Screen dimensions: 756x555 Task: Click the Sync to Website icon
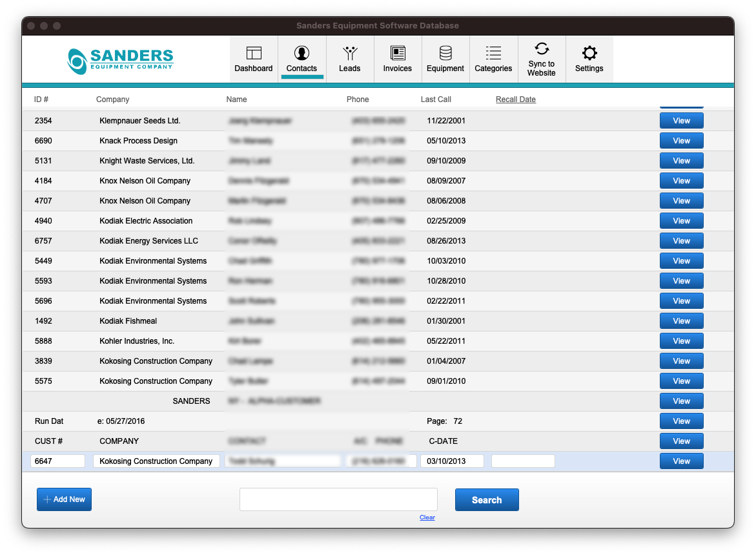541,49
